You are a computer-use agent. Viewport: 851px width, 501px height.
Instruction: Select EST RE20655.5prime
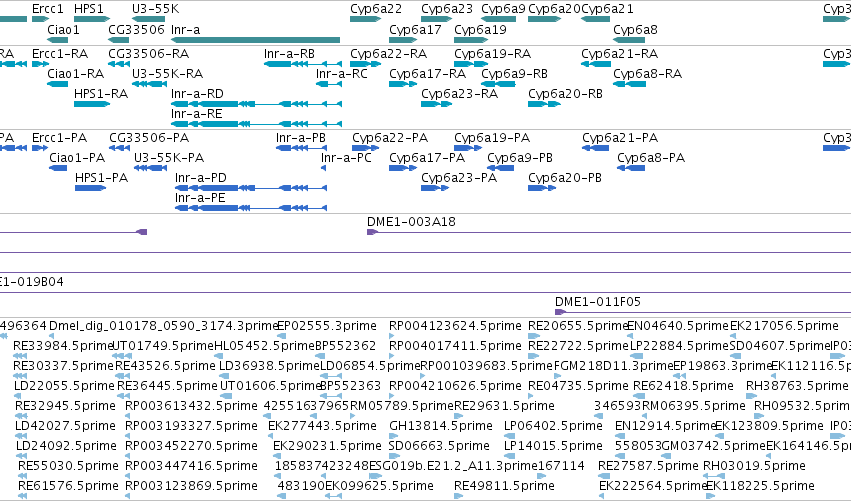click(578, 326)
